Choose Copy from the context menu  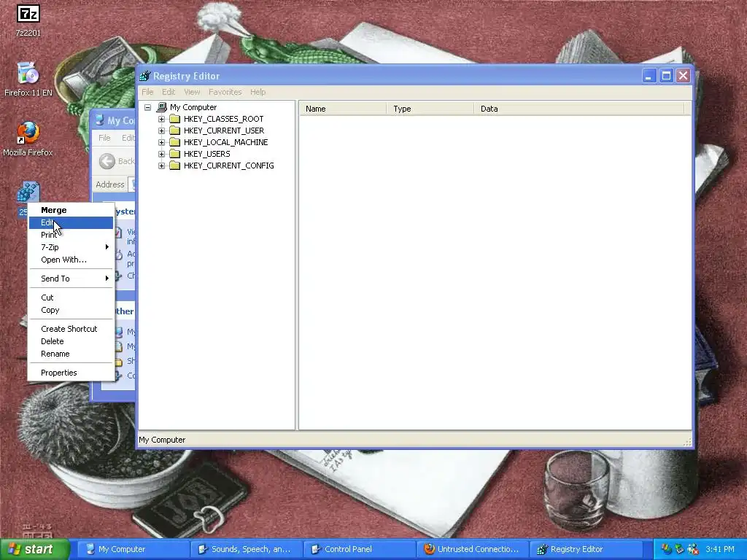(x=71, y=310)
